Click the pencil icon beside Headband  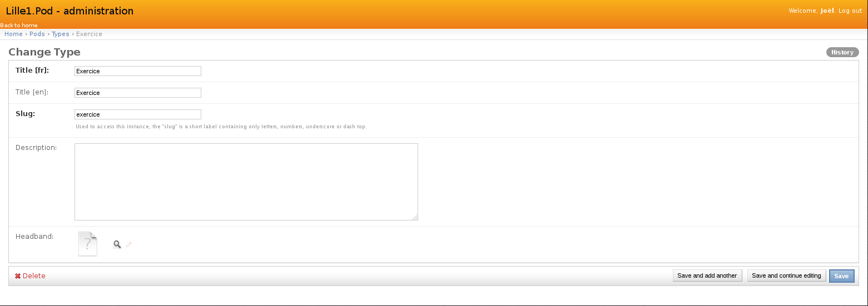(x=129, y=244)
